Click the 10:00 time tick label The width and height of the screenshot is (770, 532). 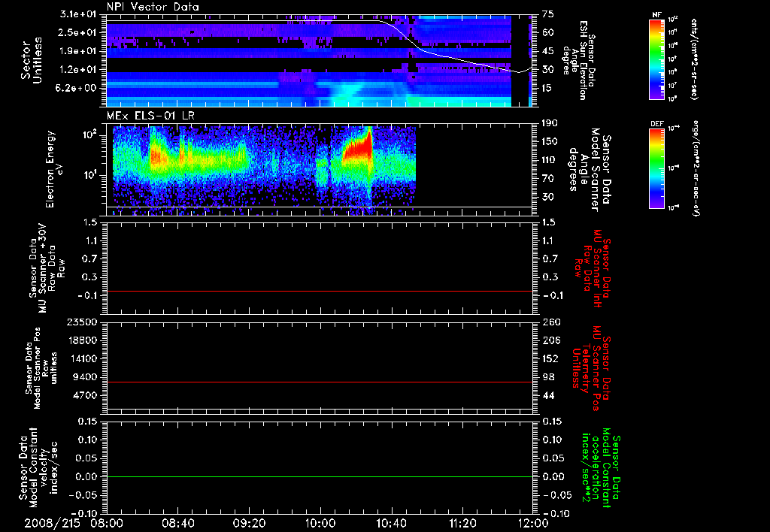(320, 523)
